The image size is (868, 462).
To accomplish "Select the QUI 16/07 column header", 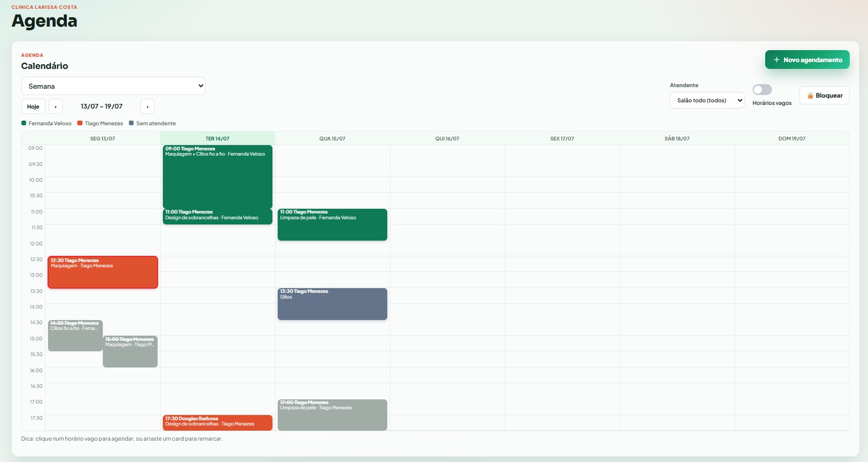I will pos(447,138).
